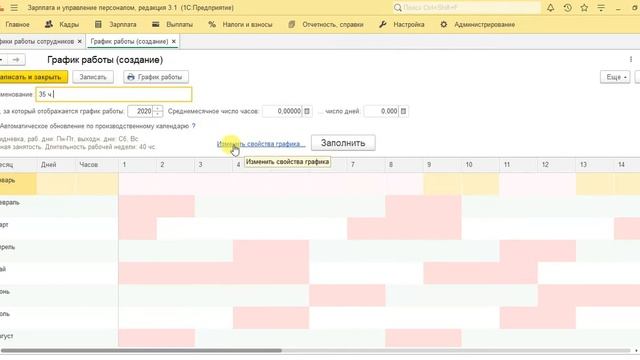Click the day 2 column header
This screenshot has height=360, width=640.
176,164
